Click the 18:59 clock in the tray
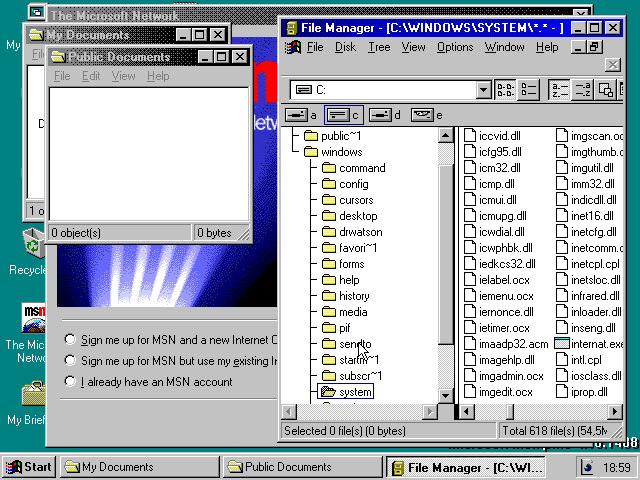This screenshot has width=640, height=480. [617, 467]
